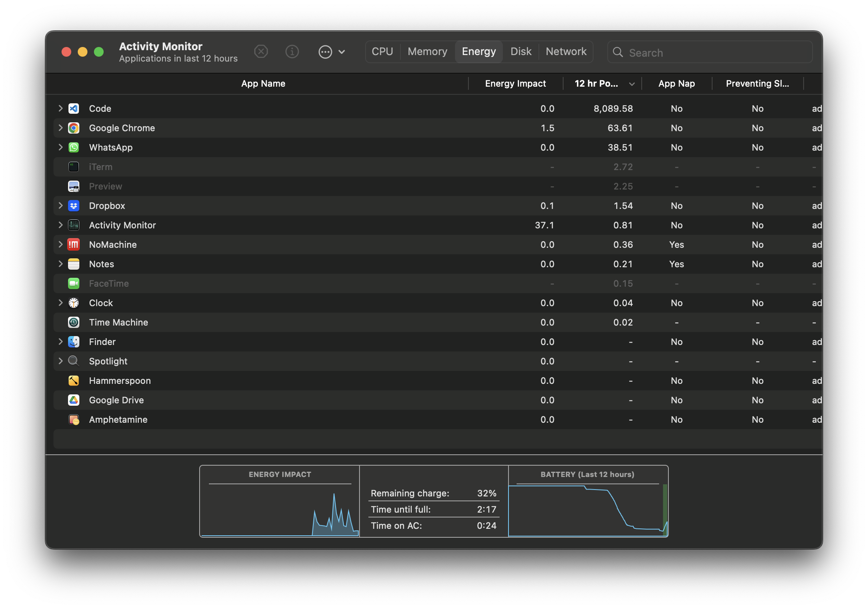Image resolution: width=868 pixels, height=609 pixels.
Task: Click the Google Chrome icon in list
Action: coord(74,128)
